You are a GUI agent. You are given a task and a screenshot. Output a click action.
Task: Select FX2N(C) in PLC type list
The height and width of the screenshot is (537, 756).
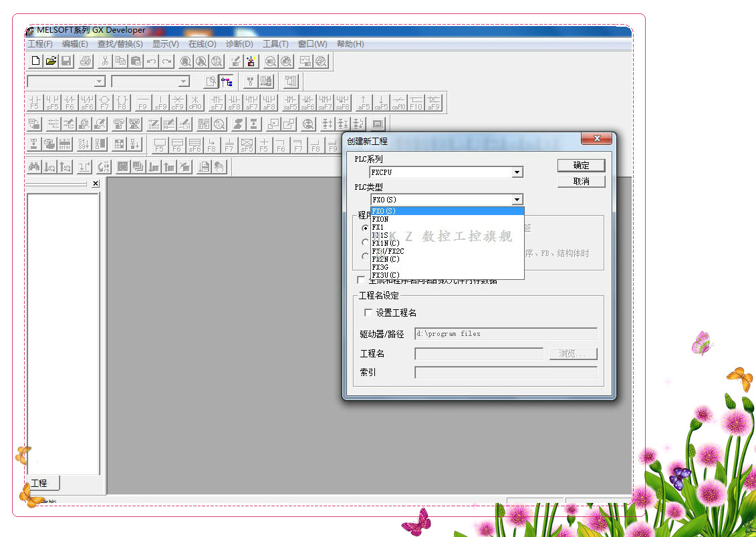(447, 259)
